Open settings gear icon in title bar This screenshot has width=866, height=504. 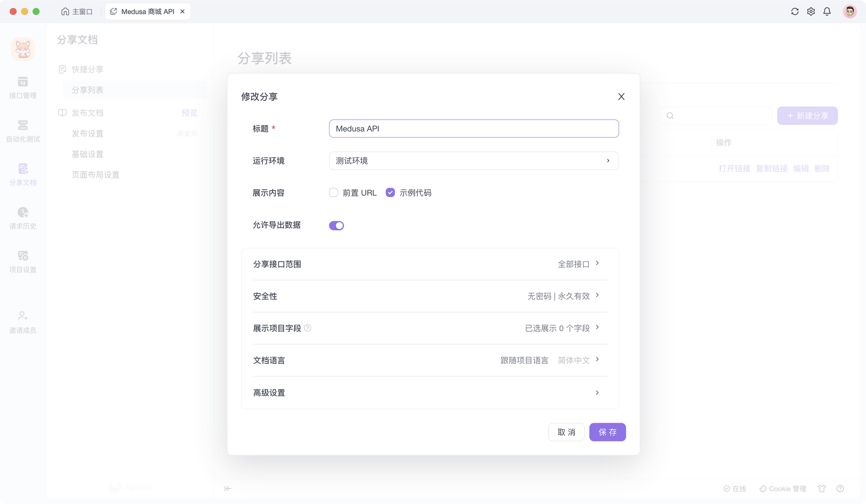pos(811,12)
